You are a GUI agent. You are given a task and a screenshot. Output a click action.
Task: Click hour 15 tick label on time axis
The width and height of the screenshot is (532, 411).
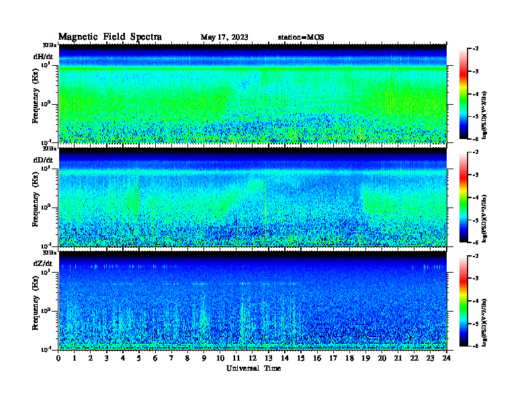tap(301, 359)
